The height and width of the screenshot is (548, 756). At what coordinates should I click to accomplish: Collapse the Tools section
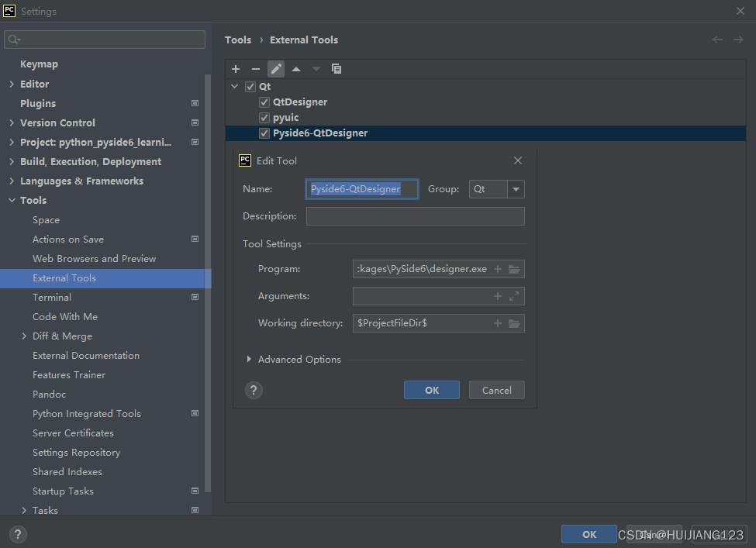(x=12, y=200)
